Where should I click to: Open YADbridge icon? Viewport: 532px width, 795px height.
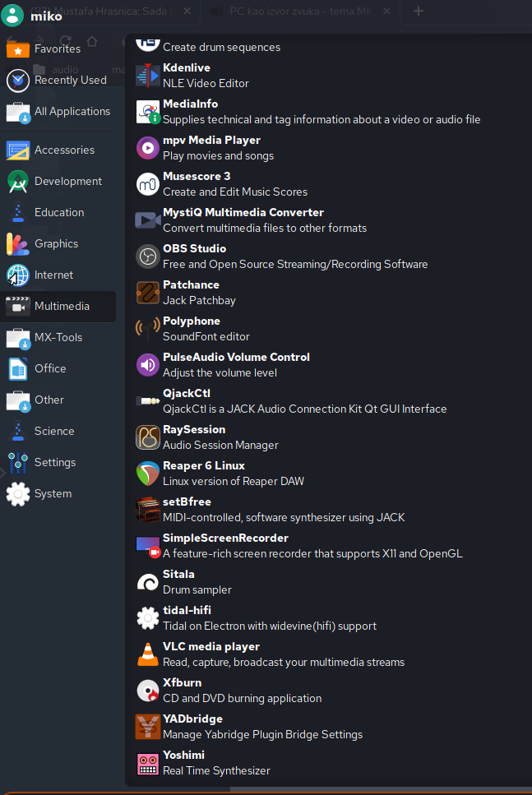pos(147,727)
